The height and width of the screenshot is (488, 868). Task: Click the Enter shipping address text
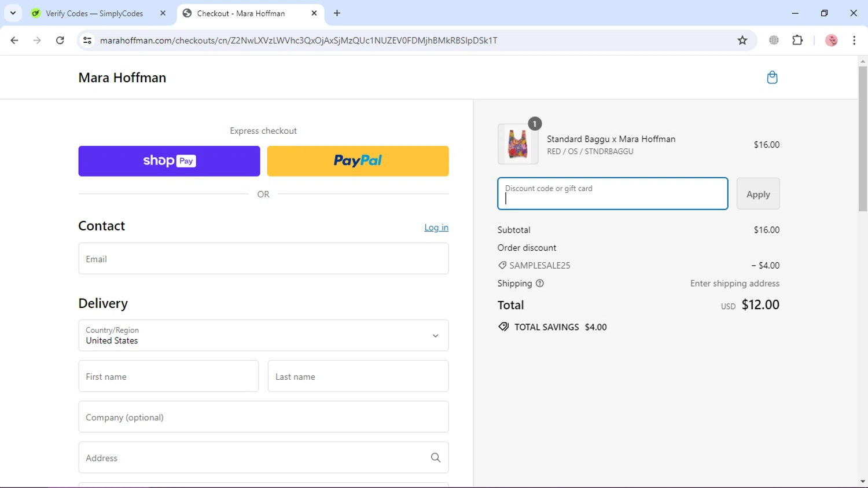point(734,284)
